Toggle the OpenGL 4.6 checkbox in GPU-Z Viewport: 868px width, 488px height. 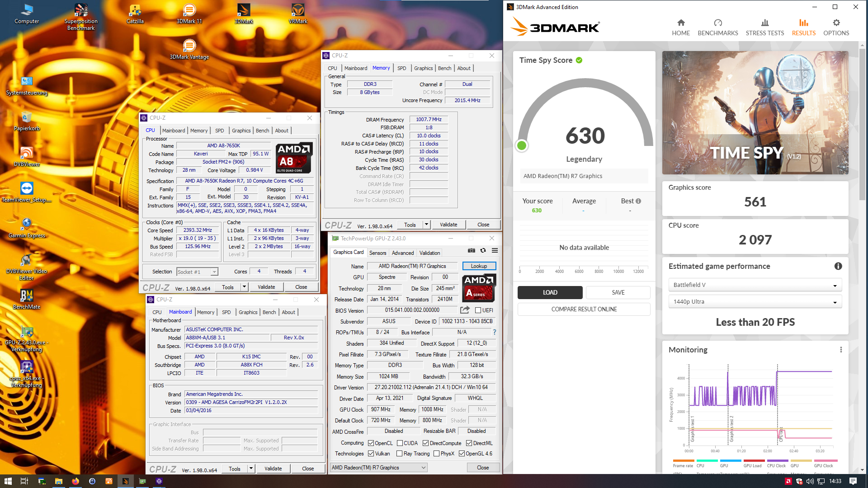(462, 454)
